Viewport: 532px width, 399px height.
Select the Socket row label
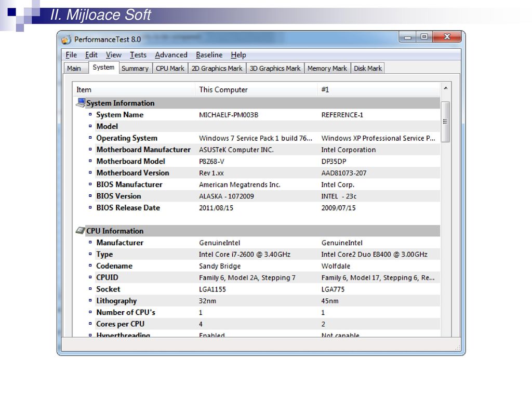[x=108, y=289]
